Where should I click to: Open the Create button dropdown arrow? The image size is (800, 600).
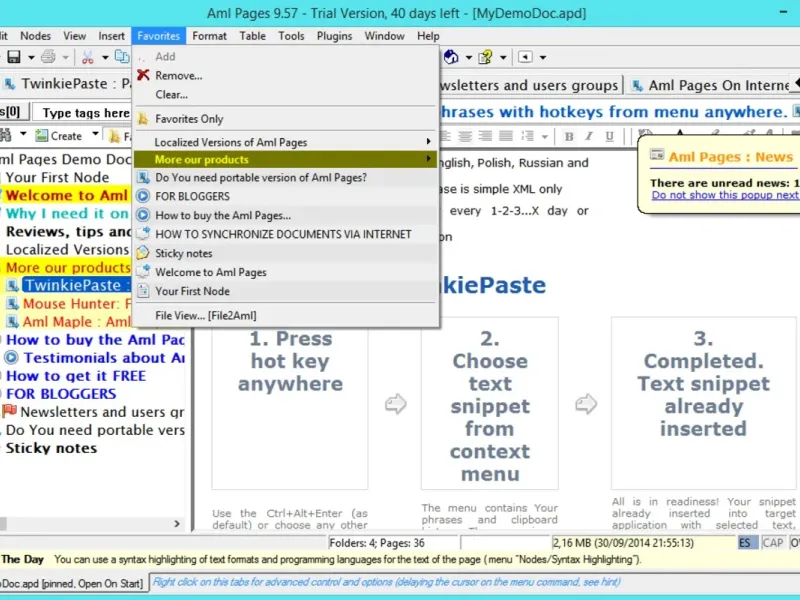tap(95, 135)
